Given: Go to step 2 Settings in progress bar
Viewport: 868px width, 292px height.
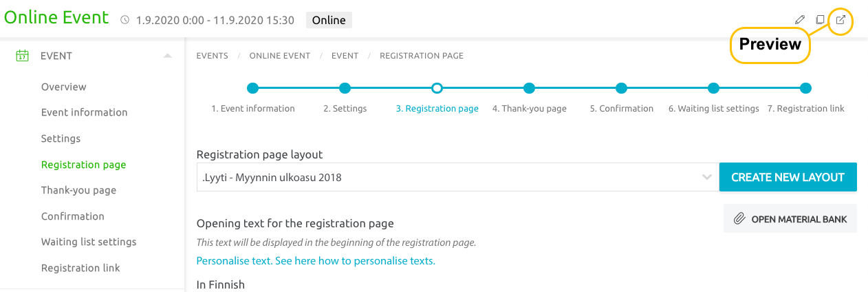Looking at the screenshot, I should coord(345,88).
